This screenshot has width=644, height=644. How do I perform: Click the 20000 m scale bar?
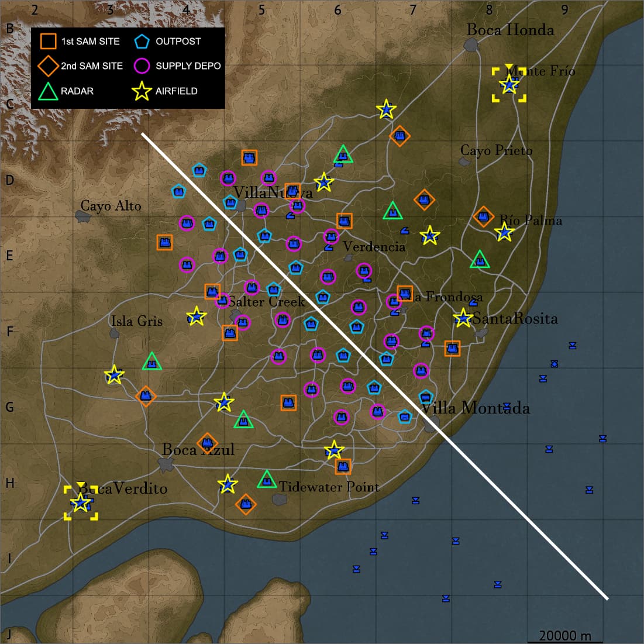tap(564, 636)
